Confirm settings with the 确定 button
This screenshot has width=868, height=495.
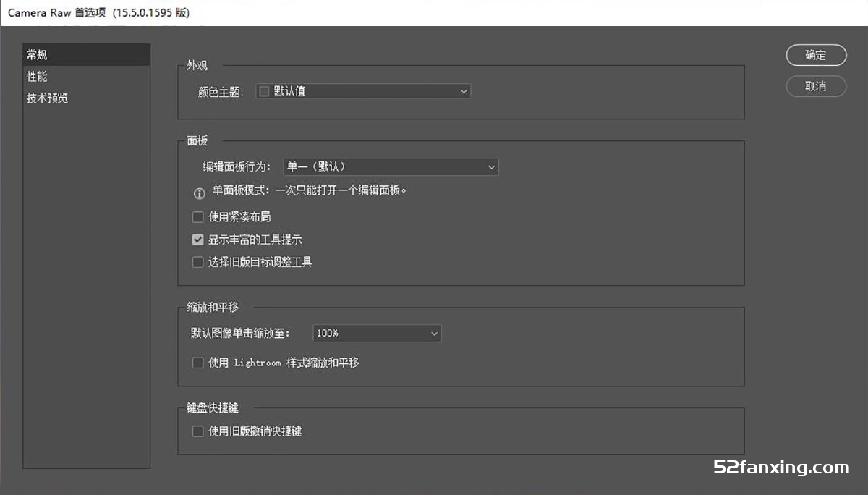tap(816, 55)
